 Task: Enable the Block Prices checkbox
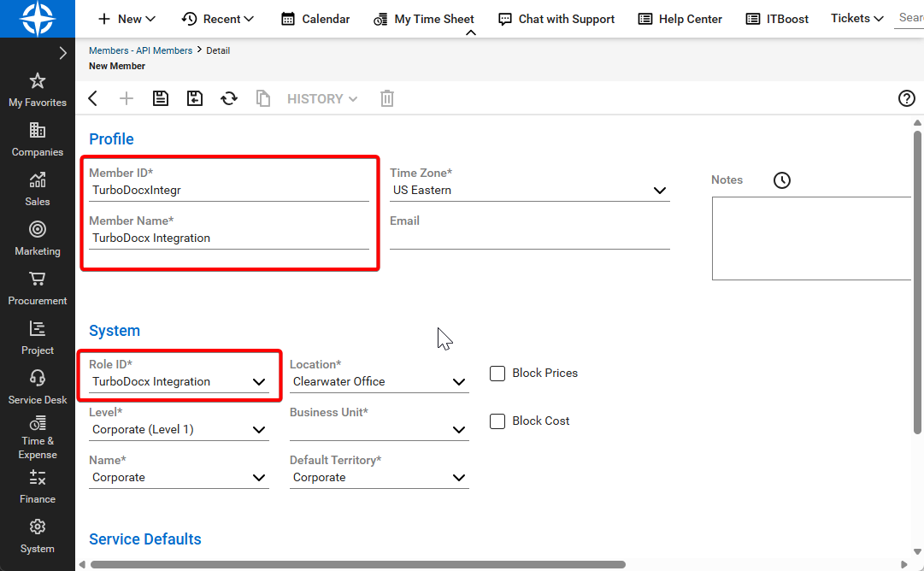coord(497,374)
